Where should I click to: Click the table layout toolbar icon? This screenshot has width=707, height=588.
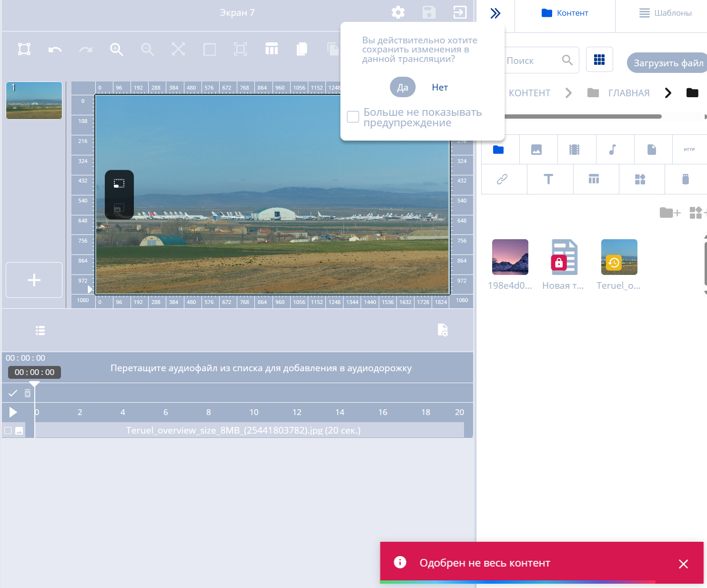tap(272, 49)
